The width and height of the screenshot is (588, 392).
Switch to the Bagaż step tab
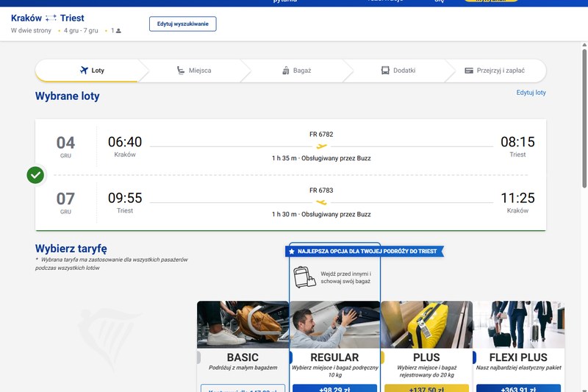coord(296,70)
